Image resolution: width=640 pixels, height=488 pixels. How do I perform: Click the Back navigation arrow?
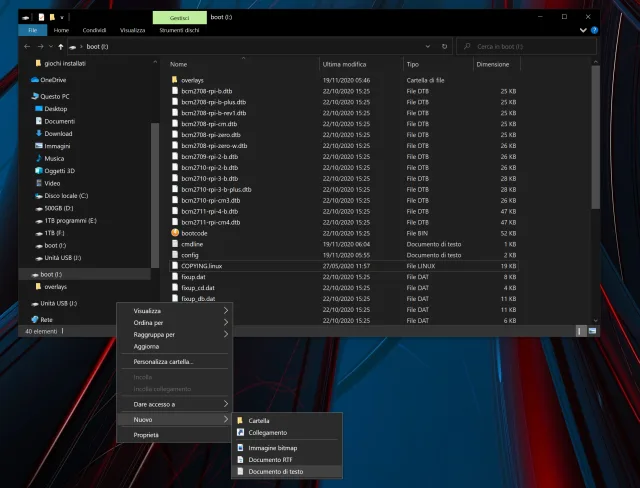pos(27,47)
